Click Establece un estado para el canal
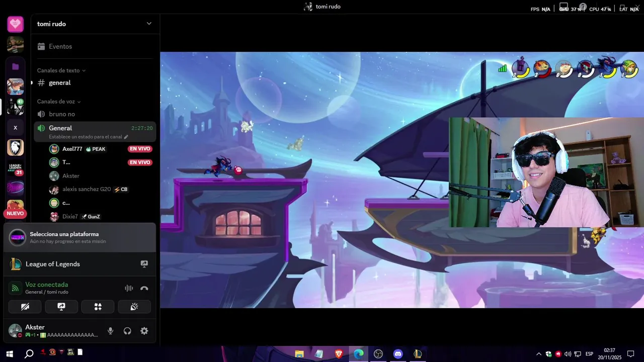This screenshot has height=362, width=644. click(86, 137)
